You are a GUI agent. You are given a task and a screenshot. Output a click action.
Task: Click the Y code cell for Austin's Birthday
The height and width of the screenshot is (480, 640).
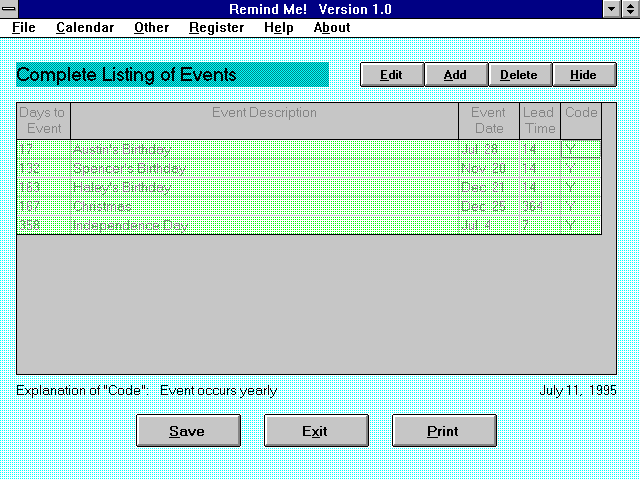[580, 149]
